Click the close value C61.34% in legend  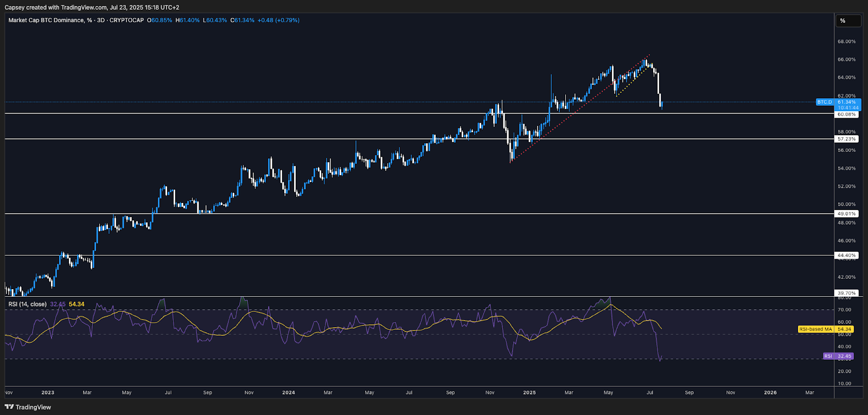click(242, 20)
